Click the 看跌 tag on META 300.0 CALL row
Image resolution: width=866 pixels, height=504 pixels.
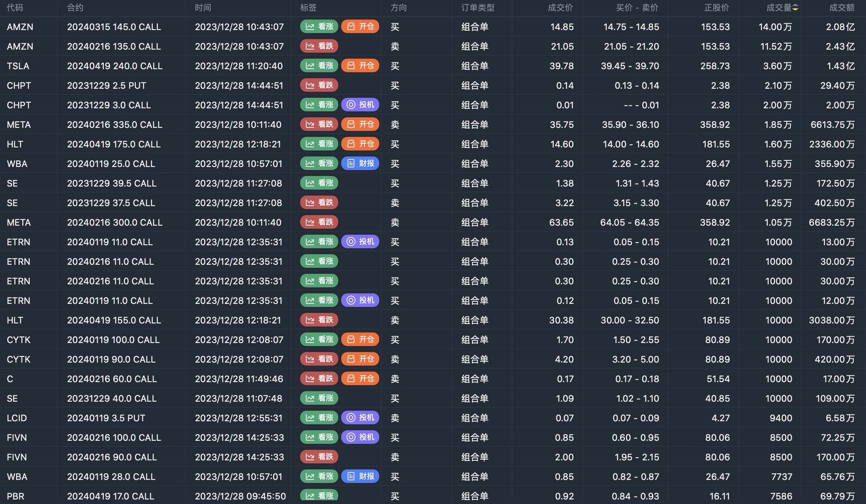(x=319, y=222)
